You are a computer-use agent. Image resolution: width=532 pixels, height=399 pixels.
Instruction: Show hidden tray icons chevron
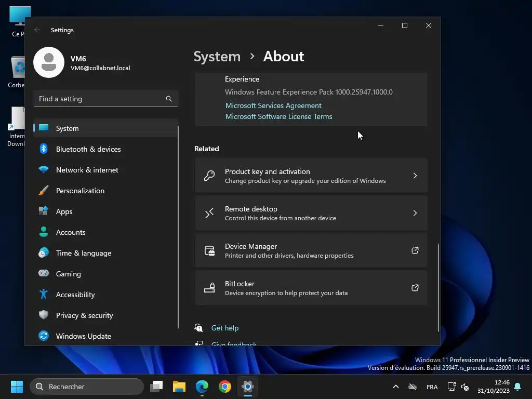pos(395,387)
